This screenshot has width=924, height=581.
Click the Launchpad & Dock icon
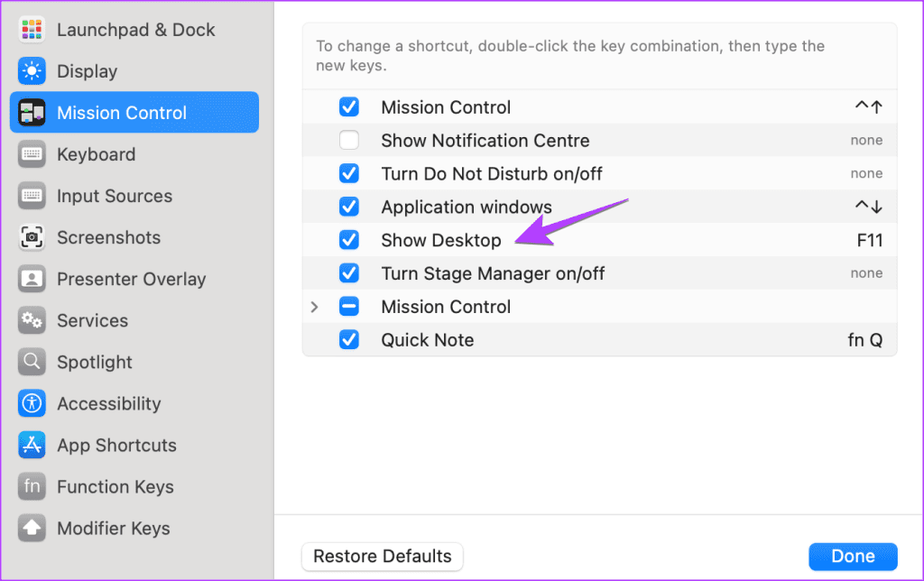tap(31, 29)
